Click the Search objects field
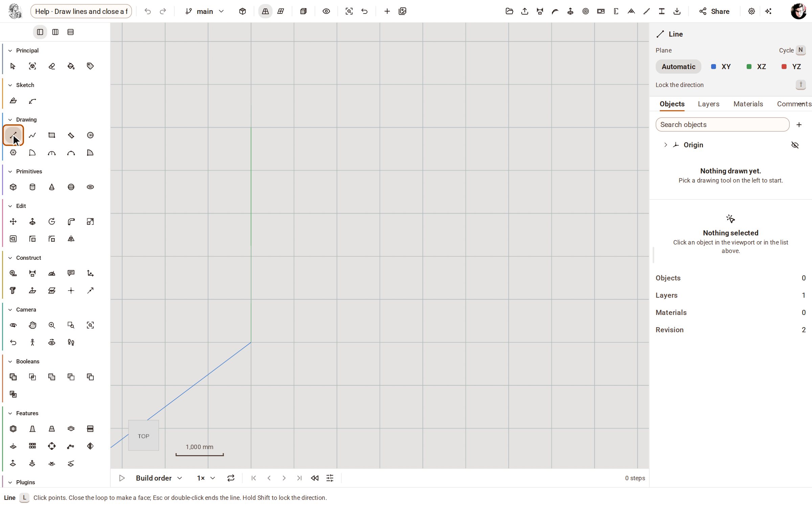The height and width of the screenshot is (508, 812). [722, 125]
